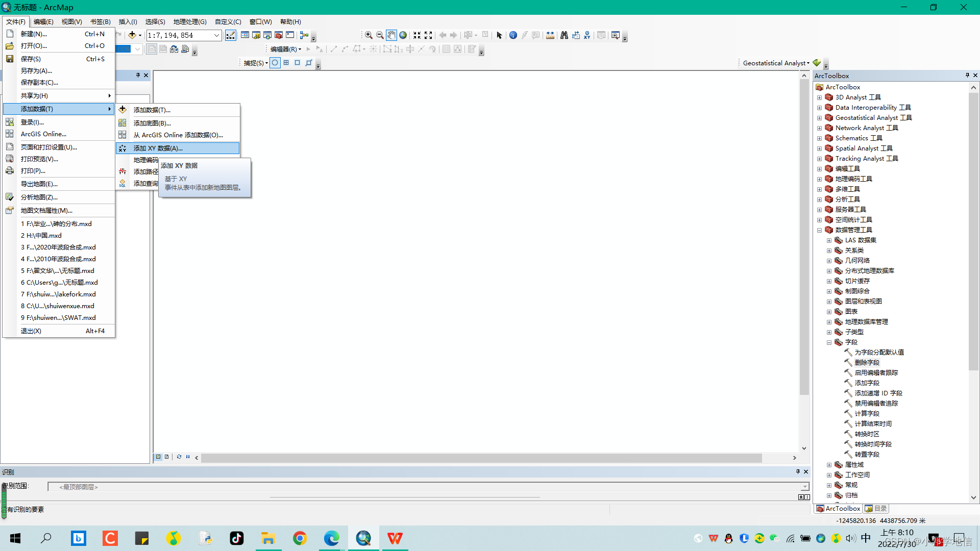
Task: Open the Go To XY tool
Action: pyautogui.click(x=587, y=35)
